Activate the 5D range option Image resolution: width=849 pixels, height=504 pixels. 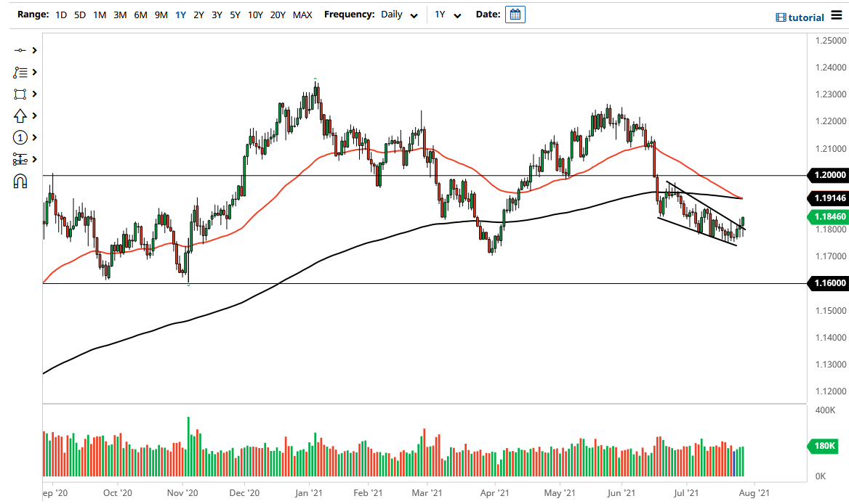coord(80,15)
